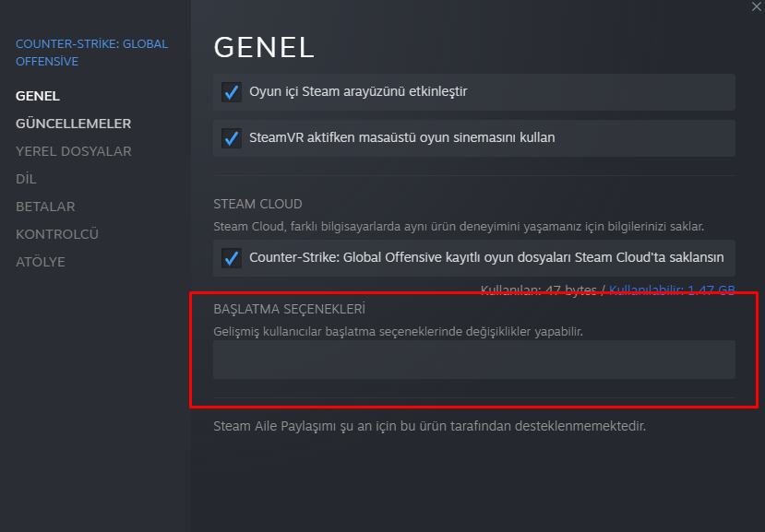This screenshot has width=765, height=532.
Task: Click the Steam Aile Paylaşımı notice text
Action: click(429, 426)
